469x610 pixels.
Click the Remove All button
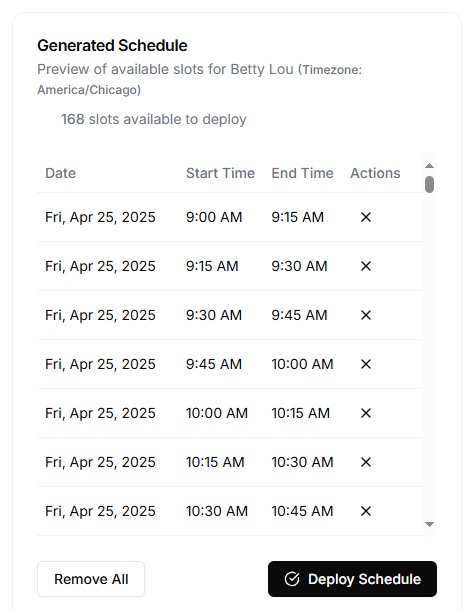coord(91,579)
